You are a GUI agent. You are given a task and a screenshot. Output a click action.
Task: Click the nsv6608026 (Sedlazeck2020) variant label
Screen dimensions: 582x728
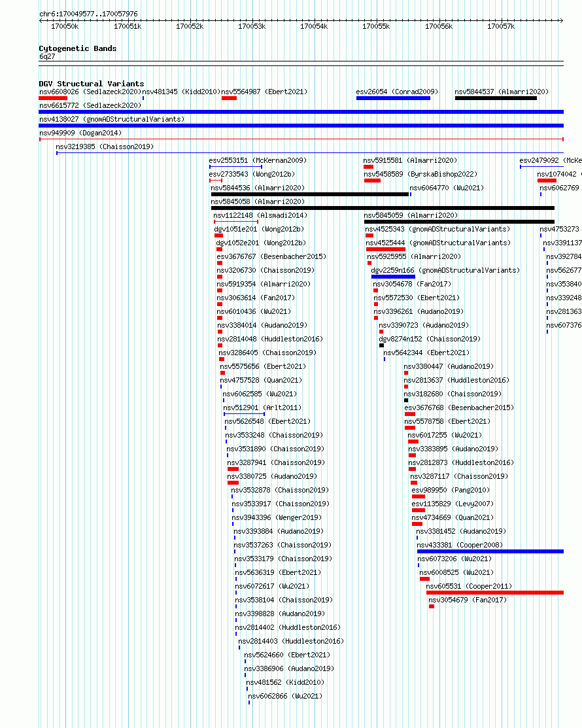[90, 92]
